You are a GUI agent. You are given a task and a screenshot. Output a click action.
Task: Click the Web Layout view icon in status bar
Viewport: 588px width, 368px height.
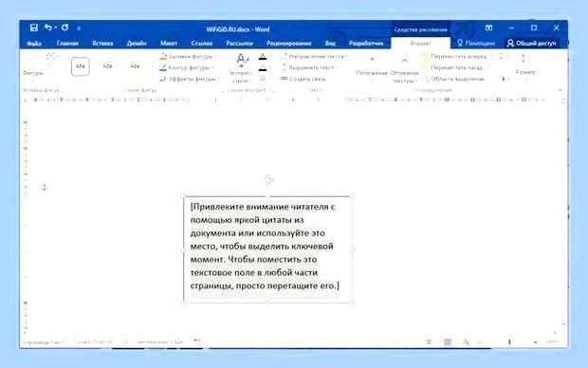pos(466,341)
